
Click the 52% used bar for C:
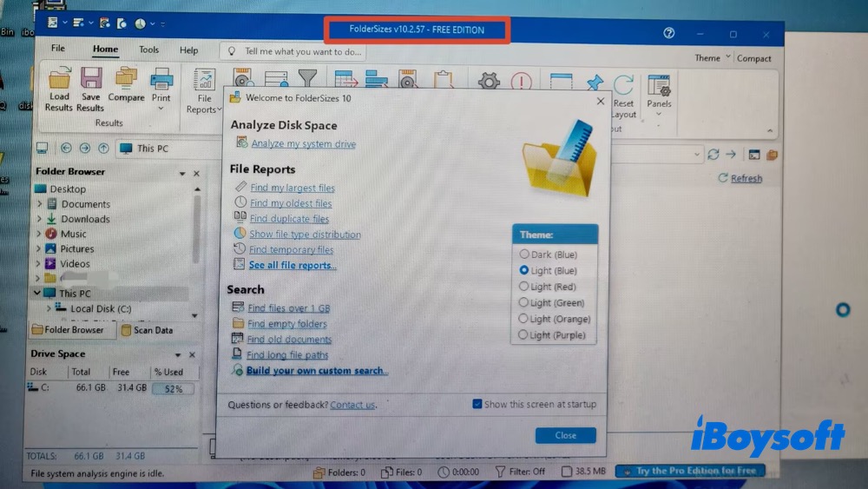pyautogui.click(x=173, y=389)
